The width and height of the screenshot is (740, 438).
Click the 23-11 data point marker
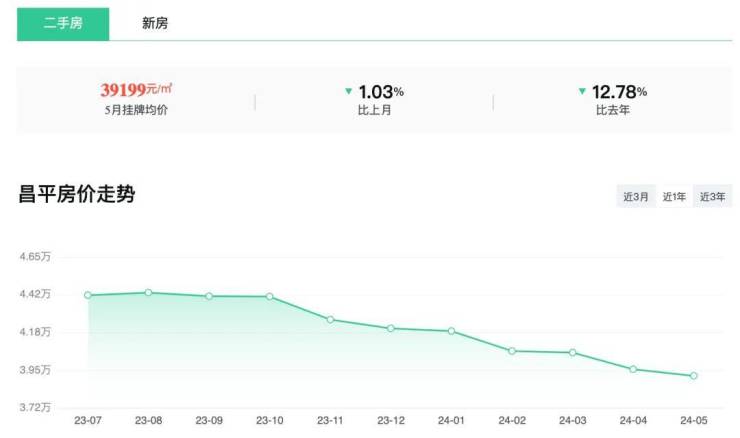[330, 319]
